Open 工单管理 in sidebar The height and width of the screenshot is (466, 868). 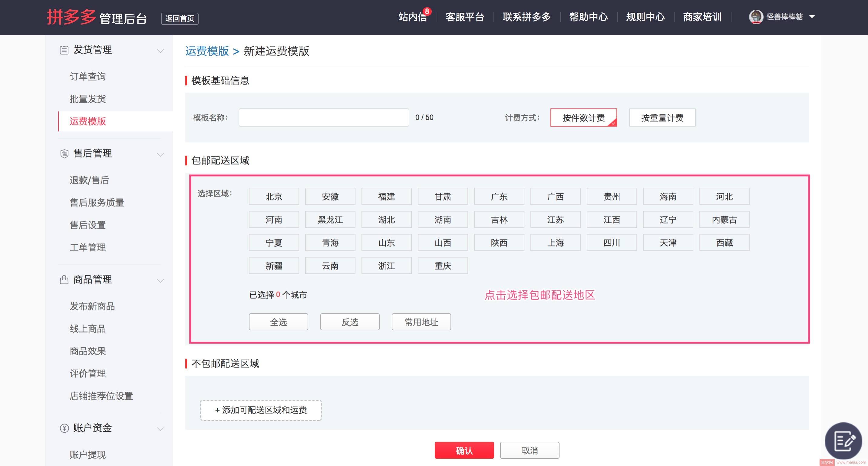(x=87, y=247)
